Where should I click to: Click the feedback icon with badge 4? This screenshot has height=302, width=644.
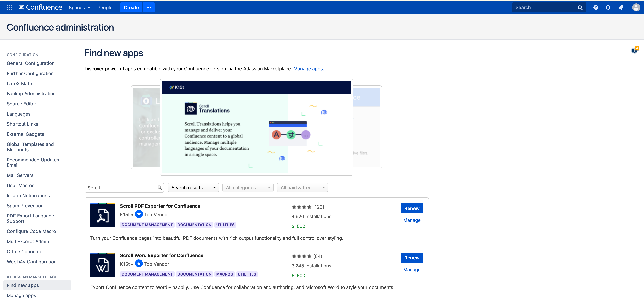click(634, 51)
